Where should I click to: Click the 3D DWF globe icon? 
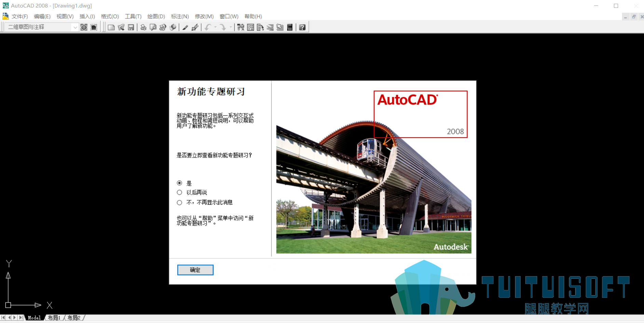tap(173, 27)
